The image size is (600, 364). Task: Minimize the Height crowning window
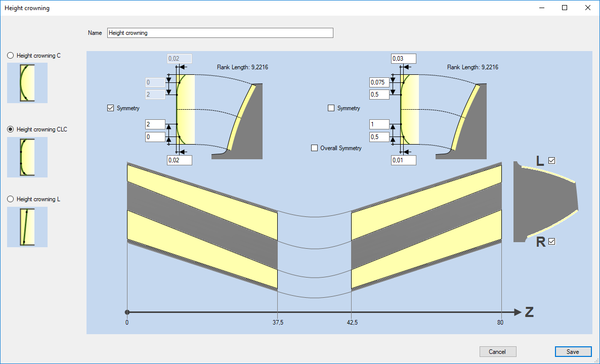tap(542, 8)
